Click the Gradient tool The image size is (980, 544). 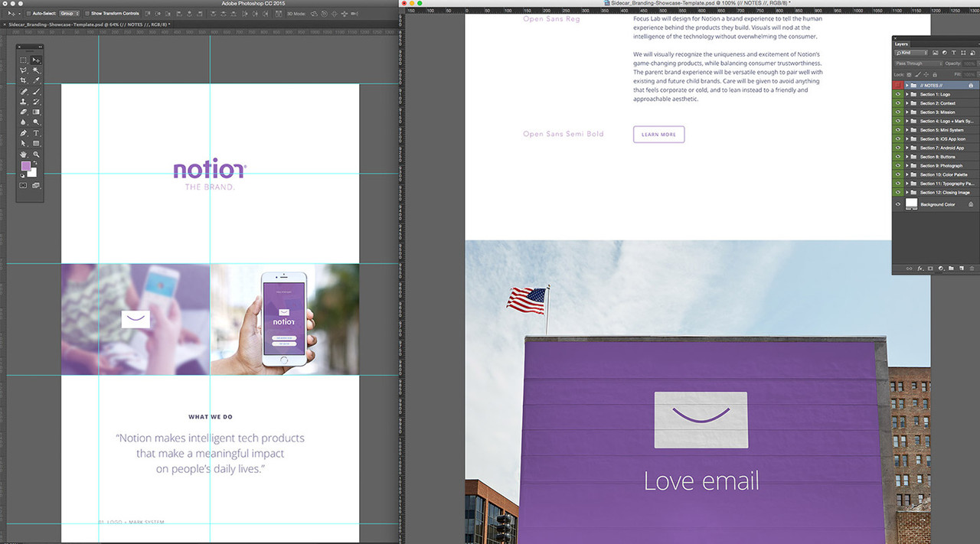click(x=36, y=112)
